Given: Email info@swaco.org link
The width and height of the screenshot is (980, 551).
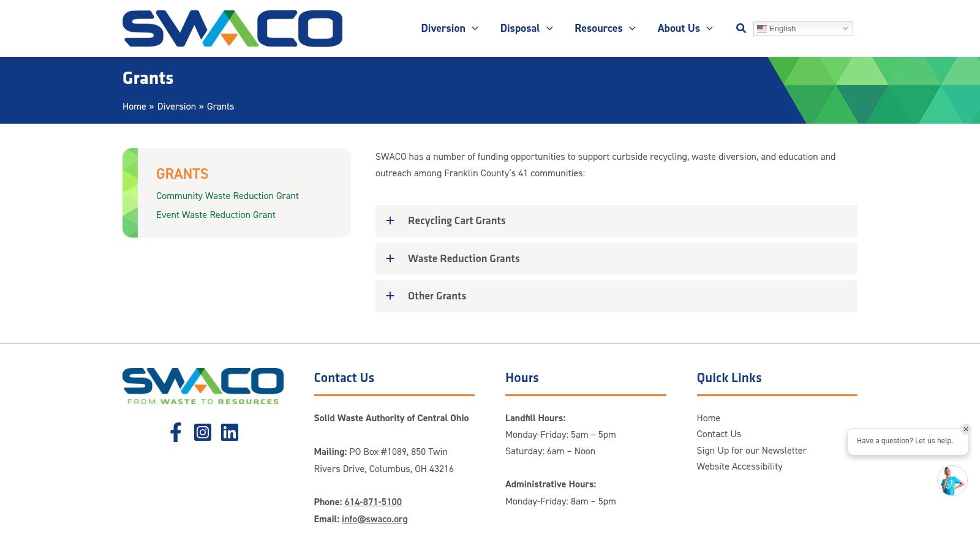Looking at the screenshot, I should pos(375,519).
